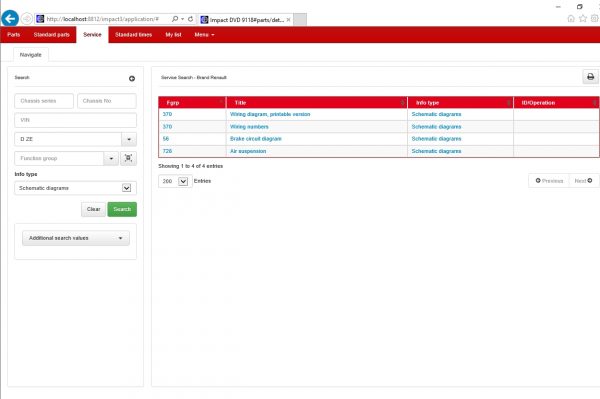
Task: Switch to the Standard parts tab
Action: coord(52,35)
